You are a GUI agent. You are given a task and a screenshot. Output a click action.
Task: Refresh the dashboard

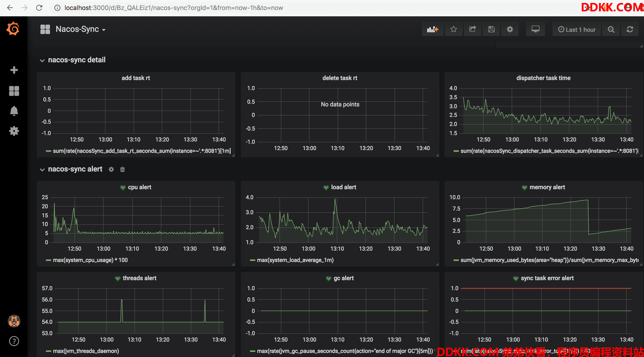630,29
